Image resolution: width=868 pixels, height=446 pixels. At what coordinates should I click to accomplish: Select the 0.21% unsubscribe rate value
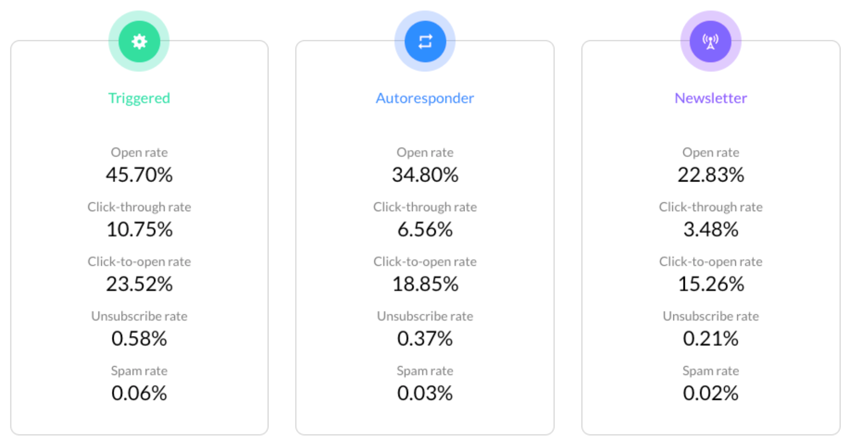(711, 338)
